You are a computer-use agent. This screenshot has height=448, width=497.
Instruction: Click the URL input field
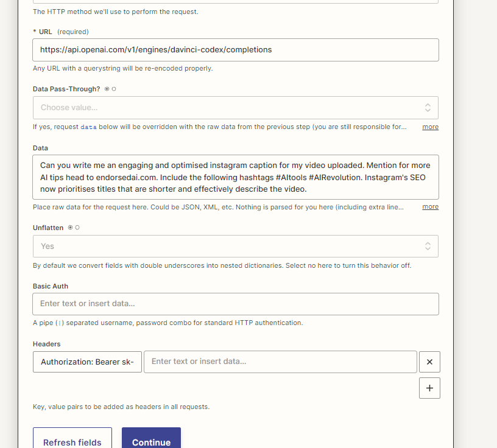tap(236, 50)
